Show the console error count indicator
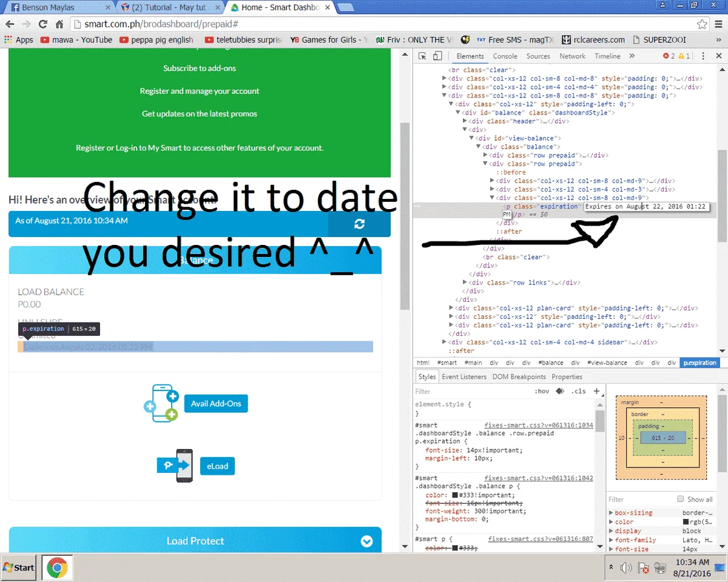The image size is (728, 582). [669, 56]
